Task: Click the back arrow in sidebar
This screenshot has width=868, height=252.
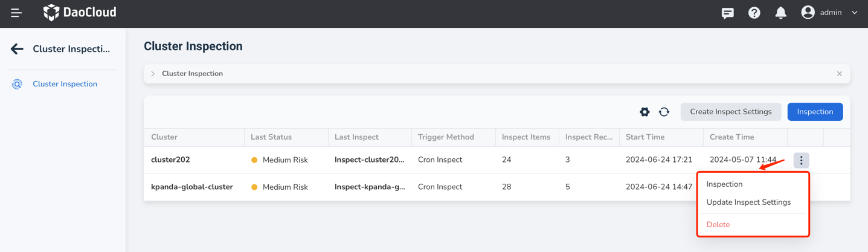Action: click(x=17, y=49)
